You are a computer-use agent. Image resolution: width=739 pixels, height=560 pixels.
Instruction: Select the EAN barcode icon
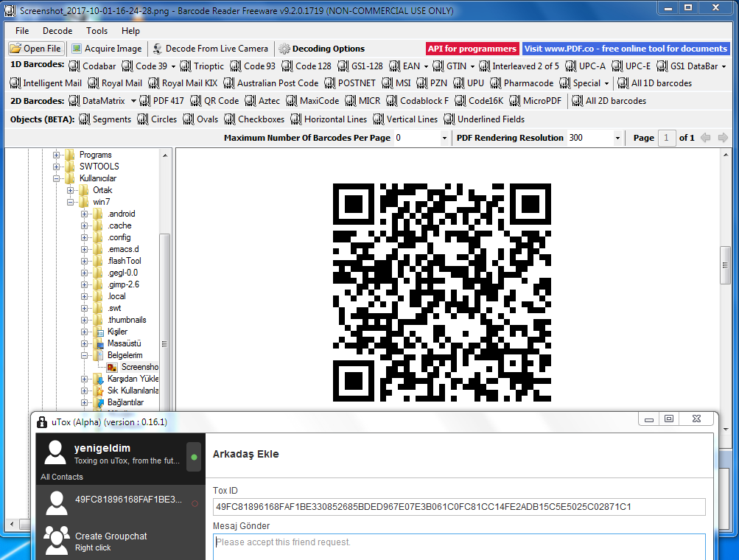(x=395, y=66)
